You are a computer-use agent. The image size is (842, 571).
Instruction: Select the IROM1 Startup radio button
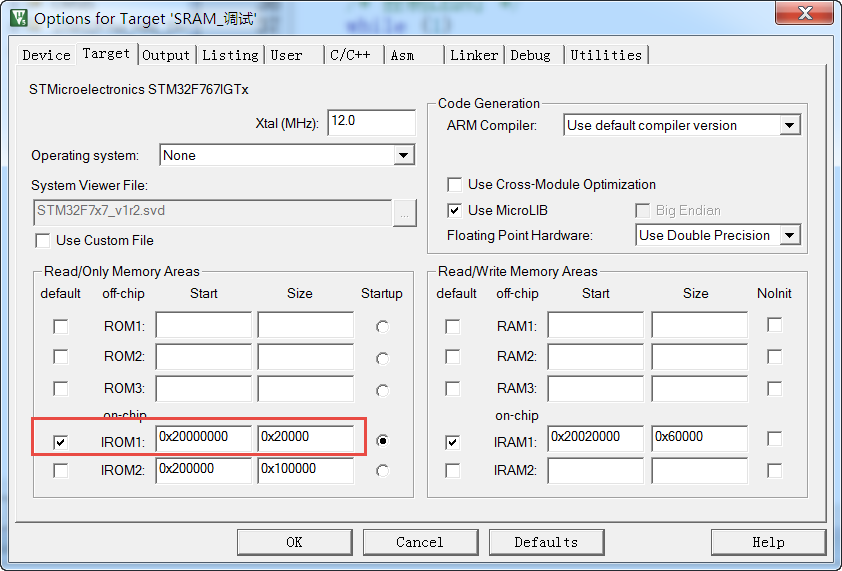pyautogui.click(x=382, y=441)
